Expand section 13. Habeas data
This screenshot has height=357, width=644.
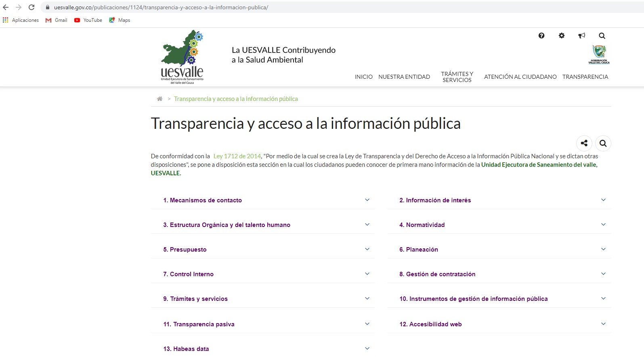coord(263,349)
